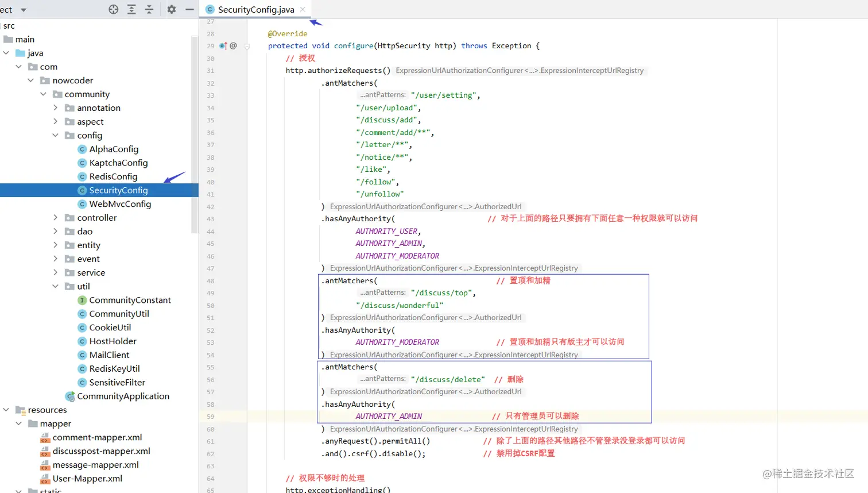Click the @ gutter marker on line 29
Image resolution: width=868 pixels, height=493 pixels.
233,46
